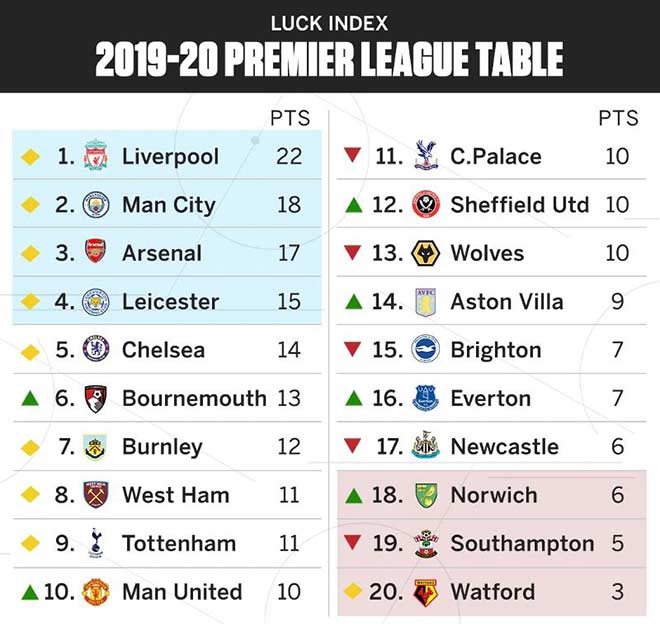Click the yellow diamond beside Chelsea

pos(30,352)
